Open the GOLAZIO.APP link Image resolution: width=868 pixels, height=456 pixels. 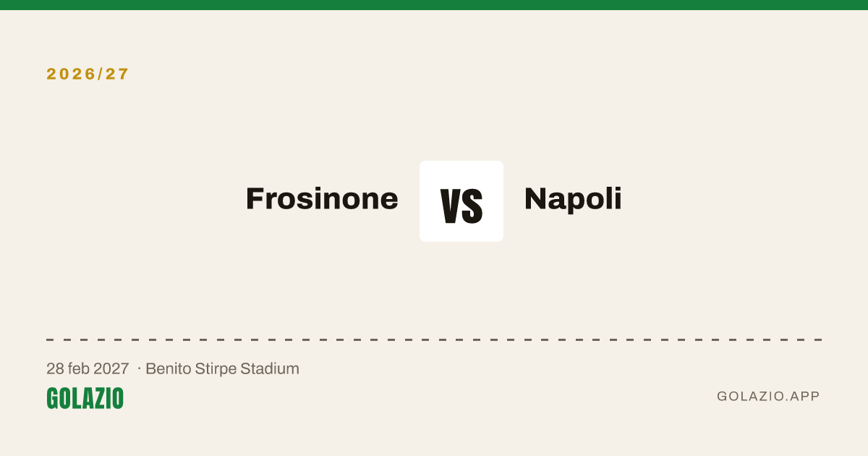(x=768, y=396)
